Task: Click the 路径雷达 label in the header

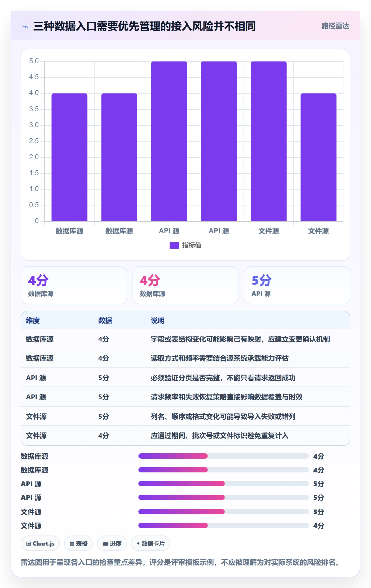Action: coord(335,26)
